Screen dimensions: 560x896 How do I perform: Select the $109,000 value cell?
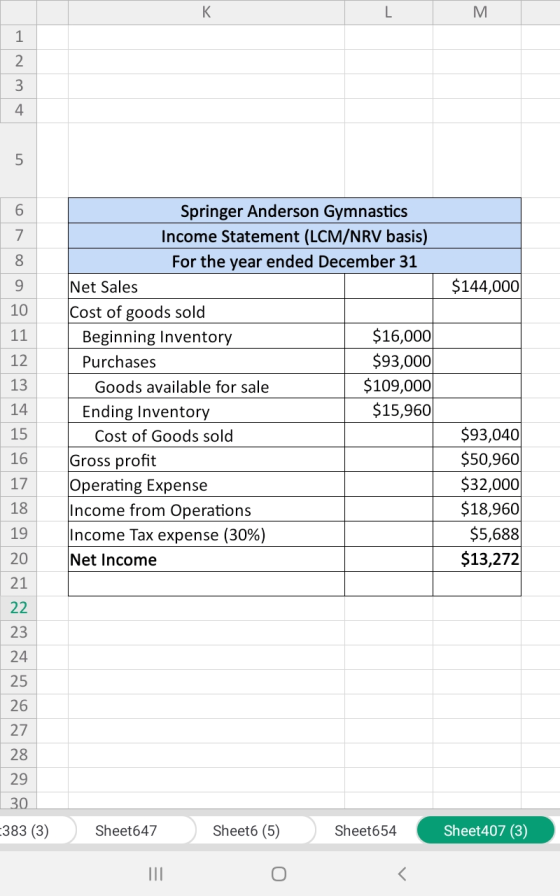point(389,386)
